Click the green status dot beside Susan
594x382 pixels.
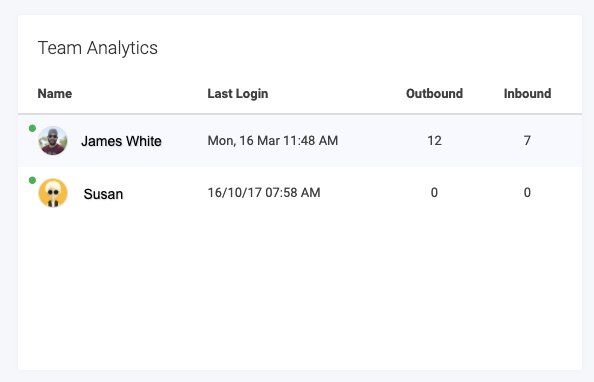[x=32, y=180]
